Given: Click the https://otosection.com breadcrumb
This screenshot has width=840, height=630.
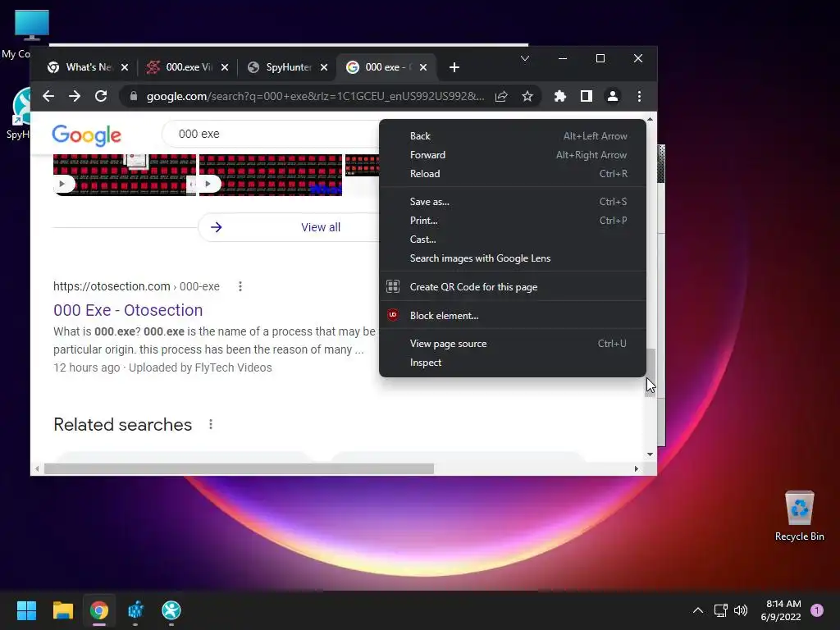Looking at the screenshot, I should click(136, 286).
